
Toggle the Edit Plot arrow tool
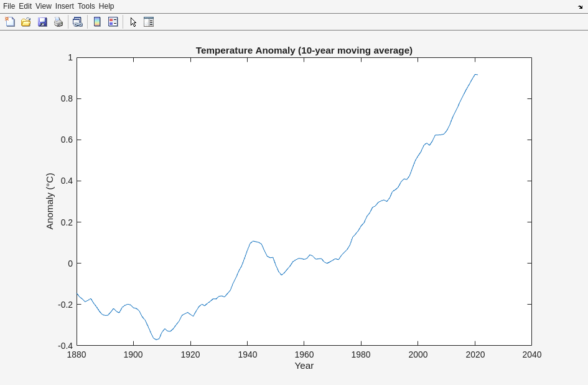coord(133,22)
